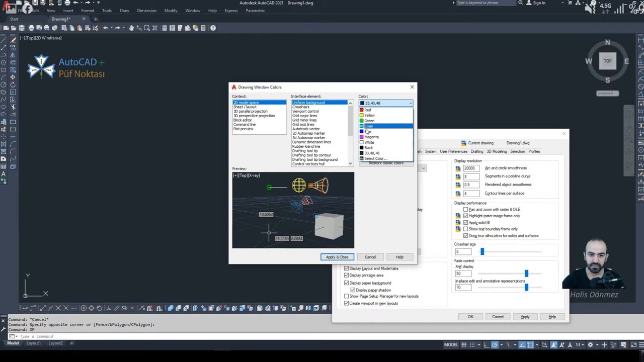
Task: Click the Open file folder icon
Action: (14, 28)
